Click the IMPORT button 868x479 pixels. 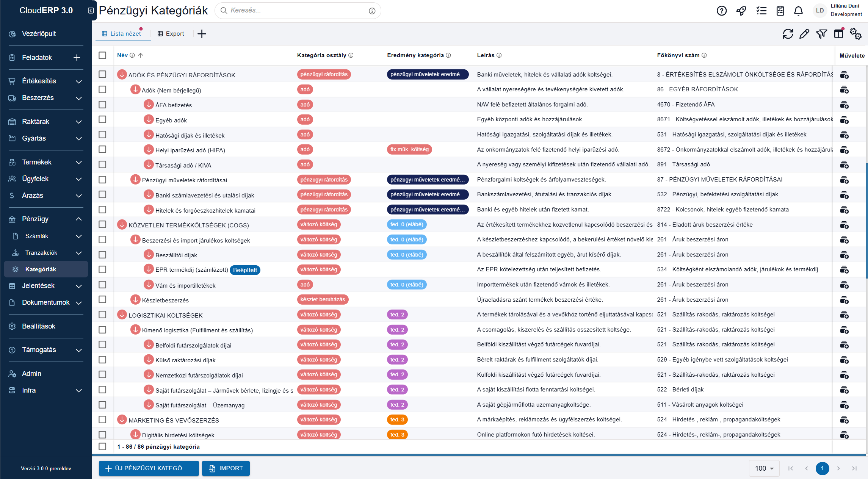226,468
